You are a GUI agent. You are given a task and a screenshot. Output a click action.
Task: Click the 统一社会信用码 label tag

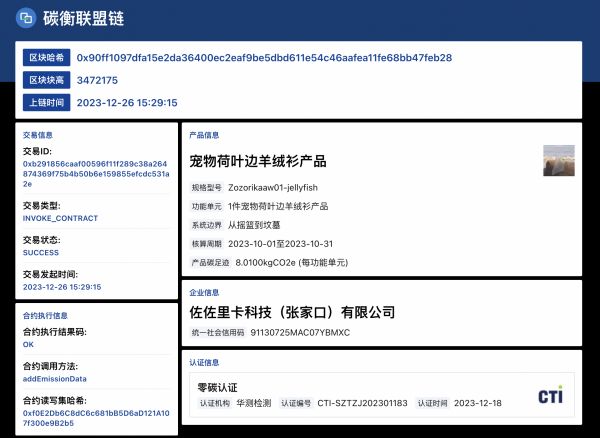click(x=218, y=333)
